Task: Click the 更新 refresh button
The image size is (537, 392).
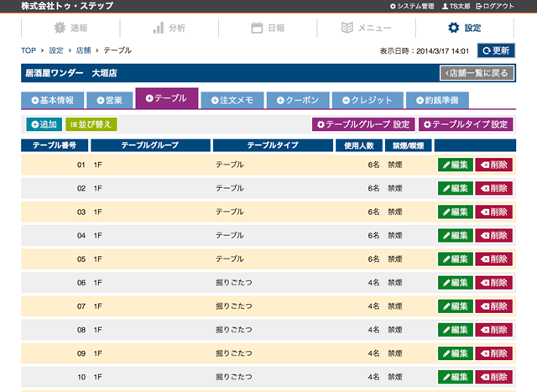Action: coord(494,50)
